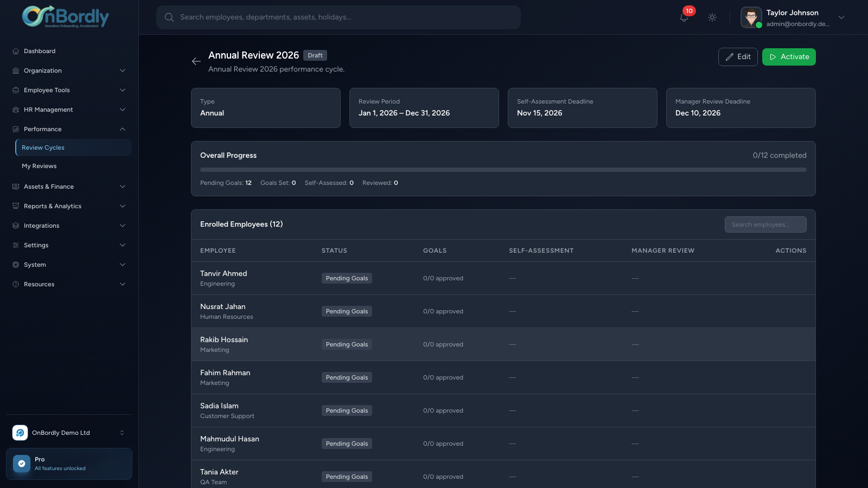The height and width of the screenshot is (488, 868).
Task: Go back using the left arrow
Action: coord(196,61)
